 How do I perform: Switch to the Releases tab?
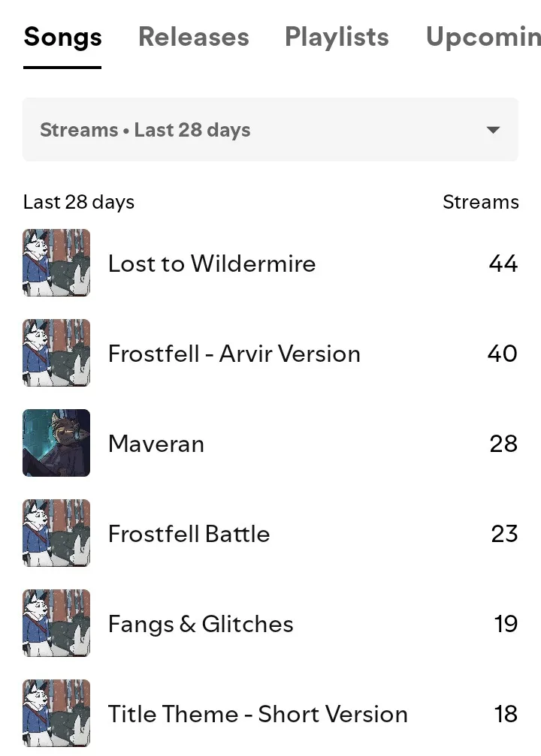[194, 37]
